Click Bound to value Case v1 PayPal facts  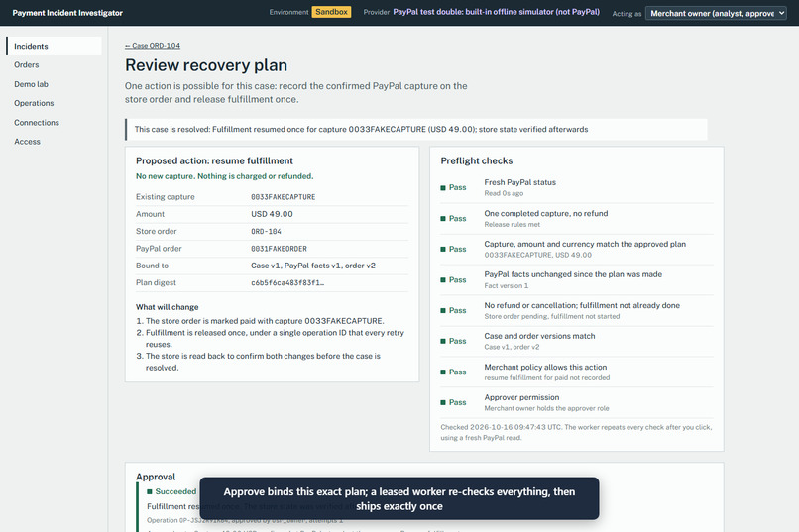point(313,266)
